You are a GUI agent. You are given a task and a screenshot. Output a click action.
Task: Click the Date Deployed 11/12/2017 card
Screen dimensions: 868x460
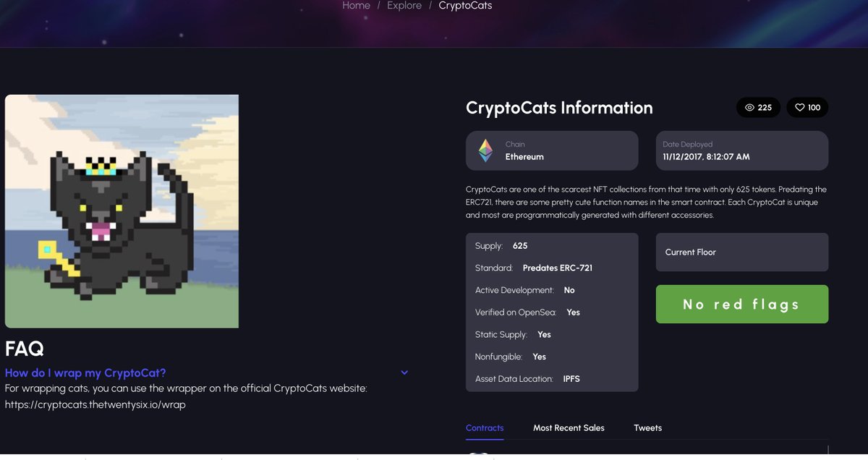742,150
